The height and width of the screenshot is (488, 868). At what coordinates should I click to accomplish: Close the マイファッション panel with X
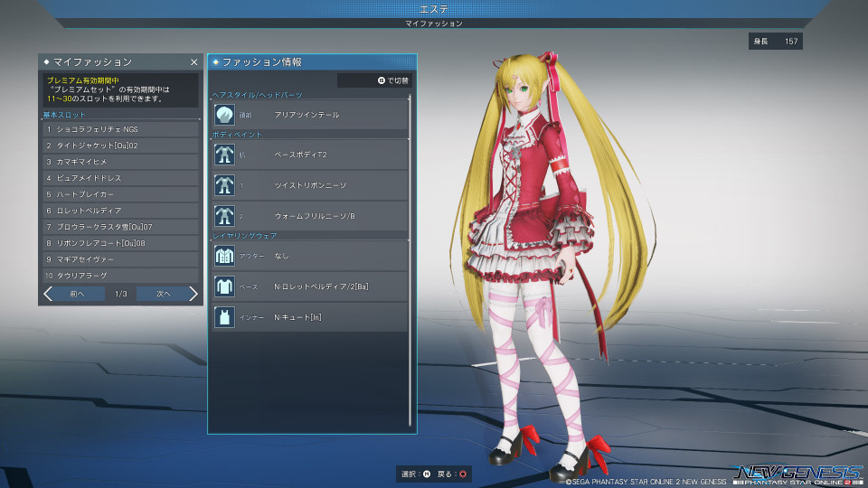tap(193, 62)
